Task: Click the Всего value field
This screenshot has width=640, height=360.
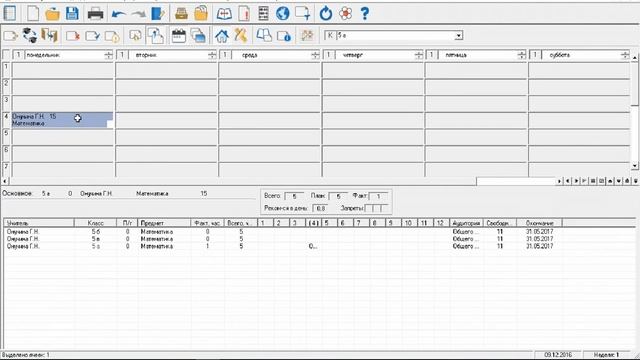Action: 294,196
